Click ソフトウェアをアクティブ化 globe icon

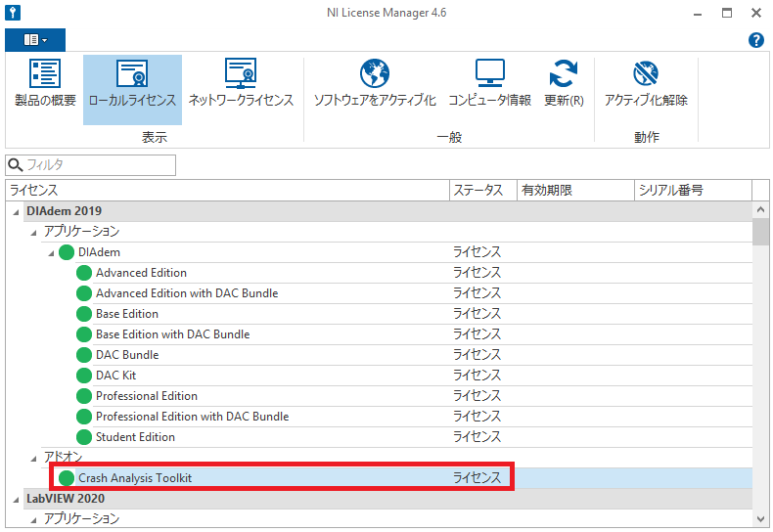[x=375, y=73]
